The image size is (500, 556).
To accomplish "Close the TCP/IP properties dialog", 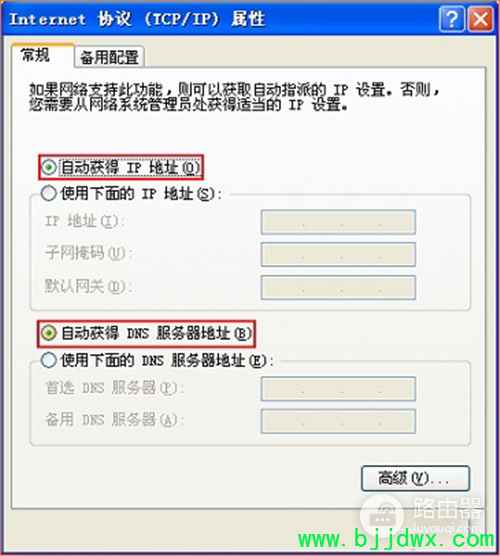I will [x=480, y=19].
